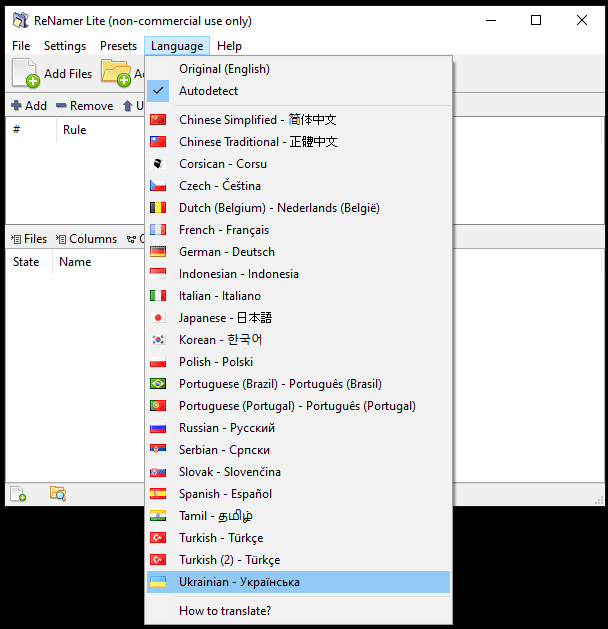The width and height of the screenshot is (608, 629).
Task: Open the Help menu
Action: pos(229,46)
